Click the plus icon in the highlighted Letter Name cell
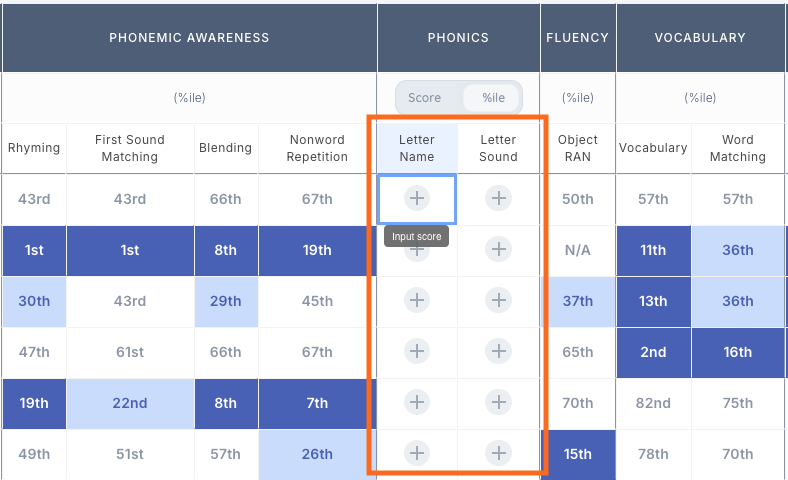 click(x=417, y=199)
